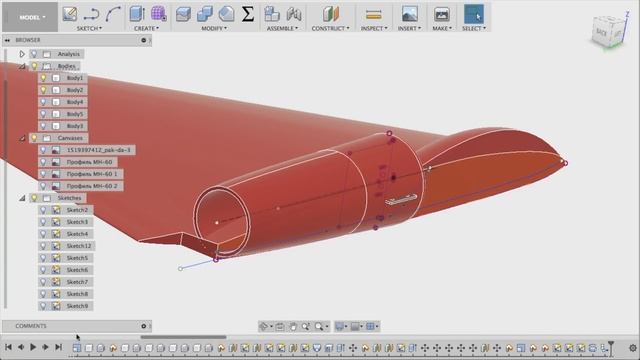Open Display Settings in navigation bar

click(x=341, y=326)
